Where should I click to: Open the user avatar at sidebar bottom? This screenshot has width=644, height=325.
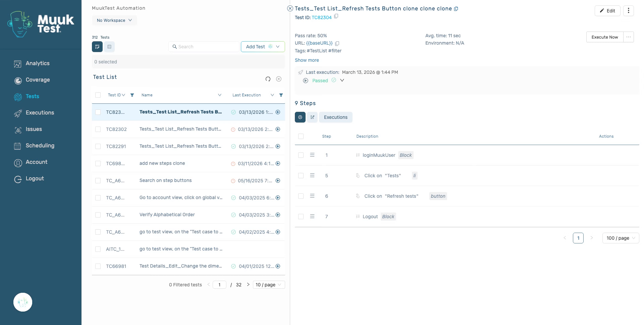23,302
